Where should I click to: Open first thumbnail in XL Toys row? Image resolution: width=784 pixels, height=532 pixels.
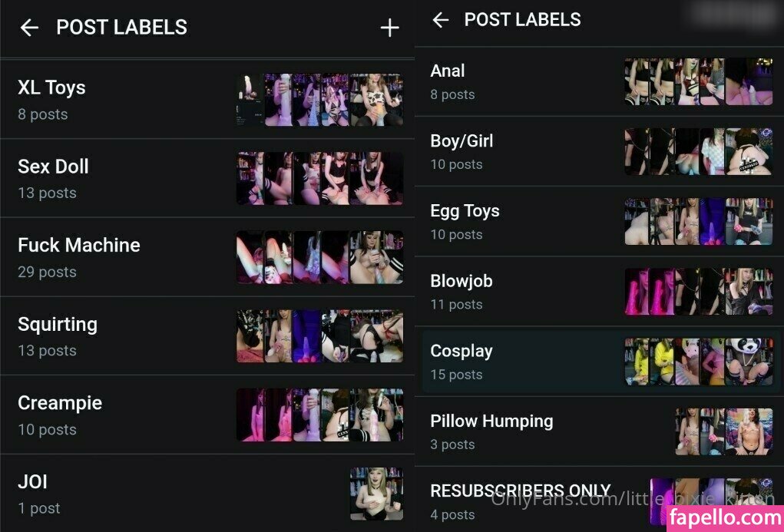(x=250, y=100)
